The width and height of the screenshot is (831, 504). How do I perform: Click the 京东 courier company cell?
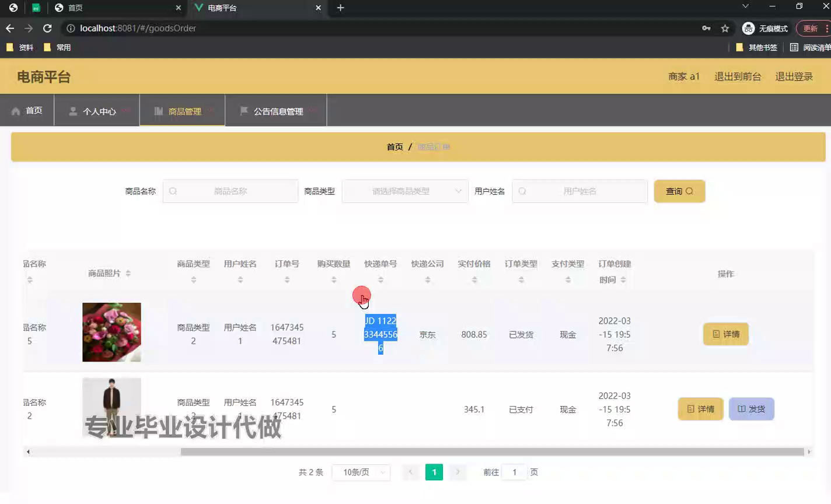[427, 335]
